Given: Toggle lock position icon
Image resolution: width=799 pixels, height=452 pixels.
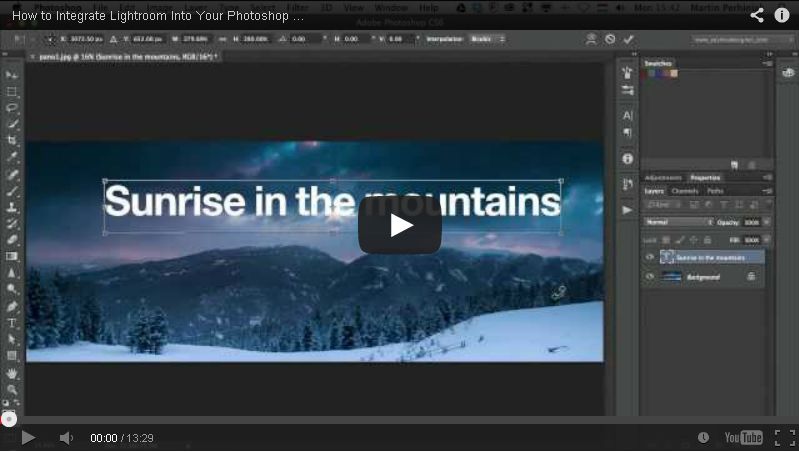Looking at the screenshot, I should point(694,240).
